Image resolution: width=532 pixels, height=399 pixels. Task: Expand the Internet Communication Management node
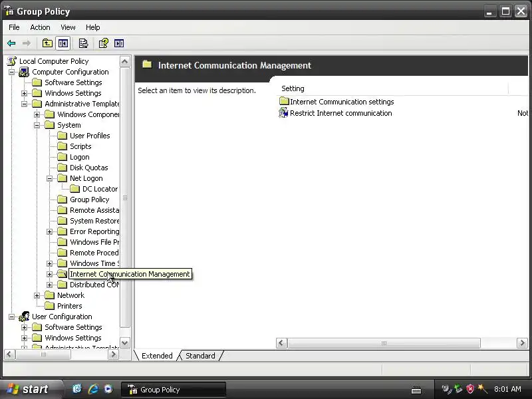pos(49,274)
